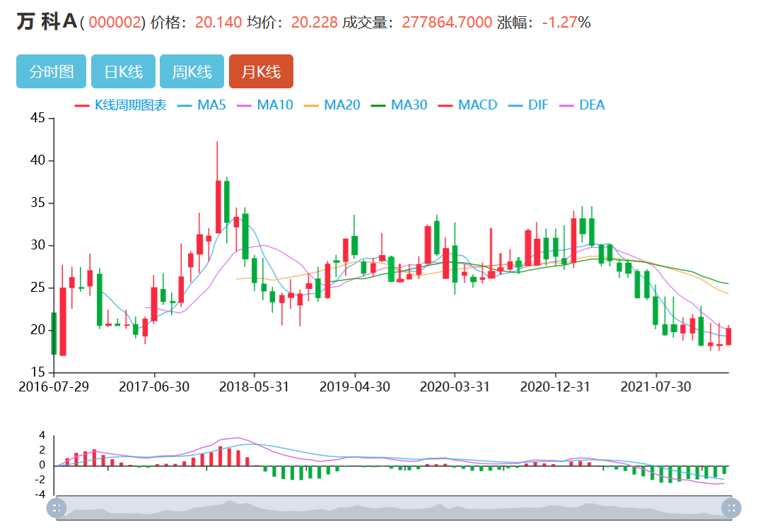Toggle the DIF legend entry
779x532 pixels.
coord(527,105)
